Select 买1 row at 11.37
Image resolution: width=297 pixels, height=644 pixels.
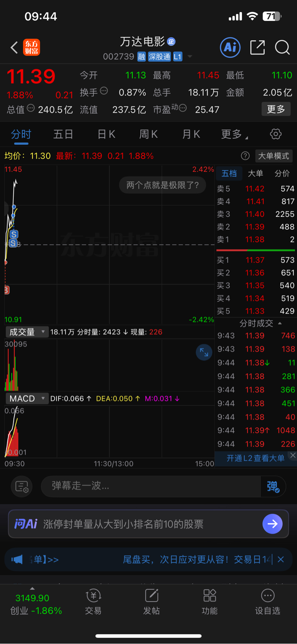pos(256,260)
